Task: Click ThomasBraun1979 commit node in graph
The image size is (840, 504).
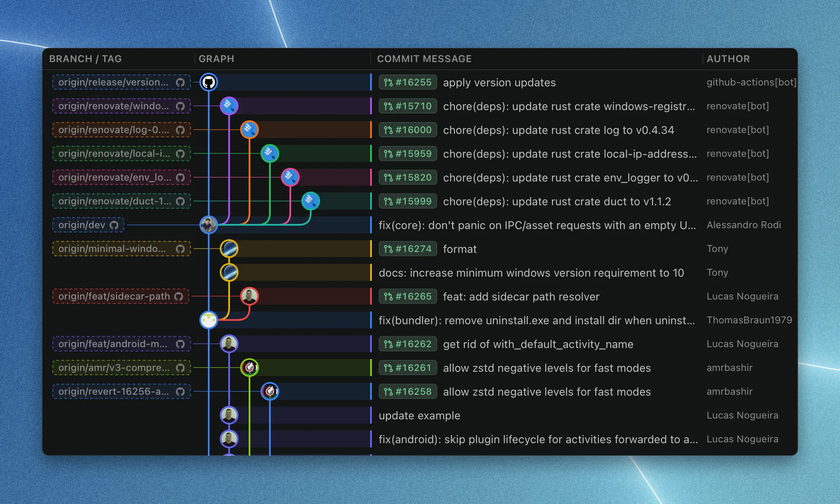Action: [209, 320]
